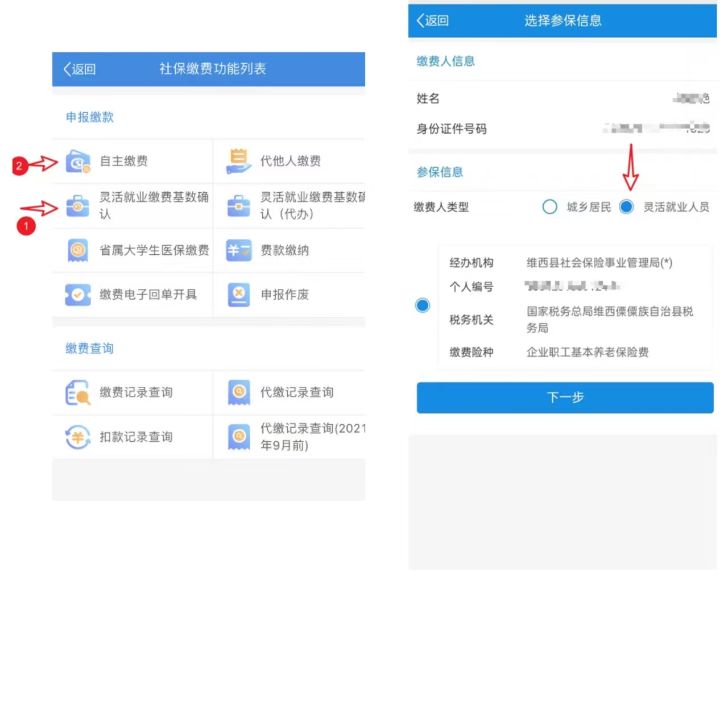This screenshot has width=728, height=728.
Task: Open 缴费电子回单开具 electronic receipt issuing
Action: click(148, 295)
